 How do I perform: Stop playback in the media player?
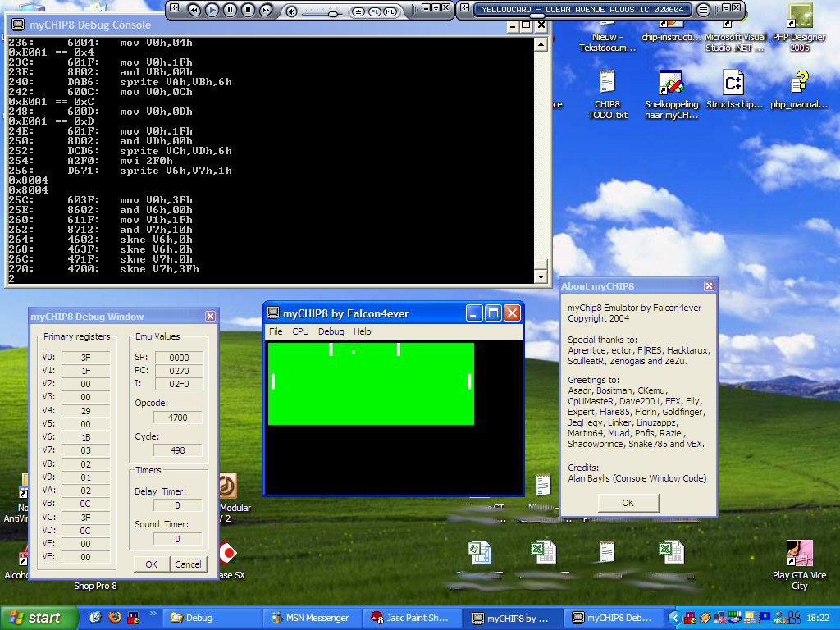(x=248, y=11)
